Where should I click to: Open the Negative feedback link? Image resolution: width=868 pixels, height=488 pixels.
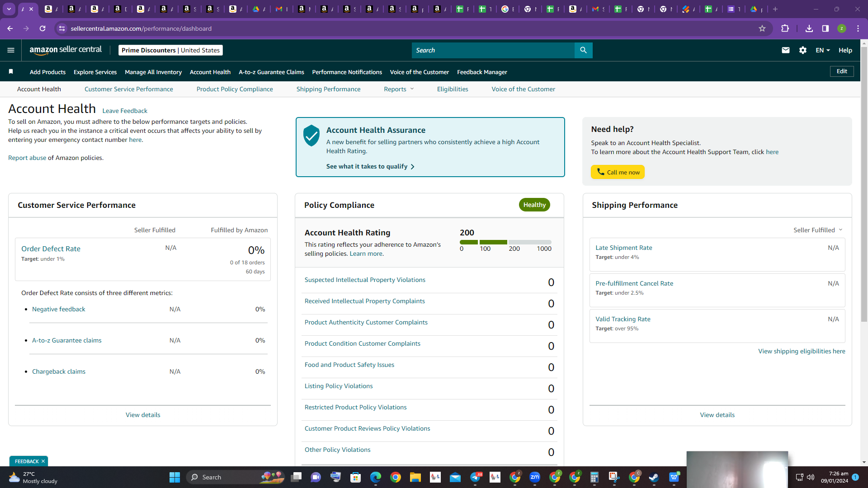[x=59, y=309]
